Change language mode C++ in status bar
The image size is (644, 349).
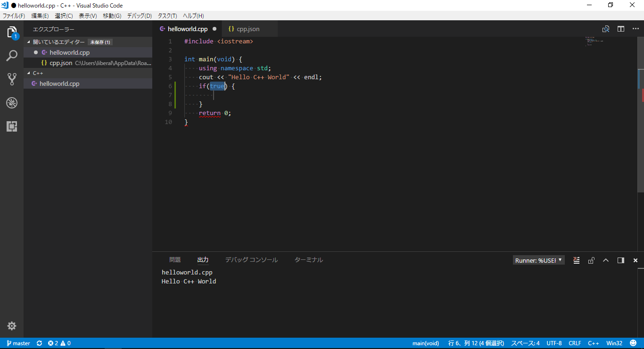(x=593, y=343)
